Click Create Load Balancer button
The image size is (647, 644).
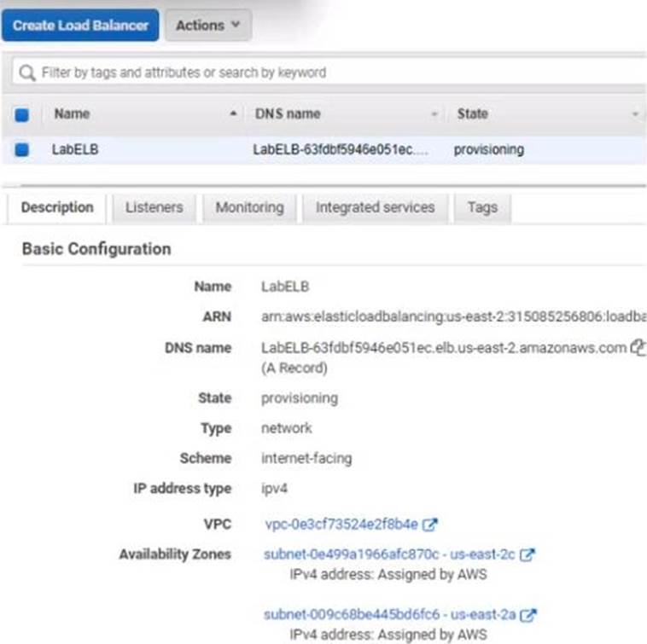[x=80, y=26]
